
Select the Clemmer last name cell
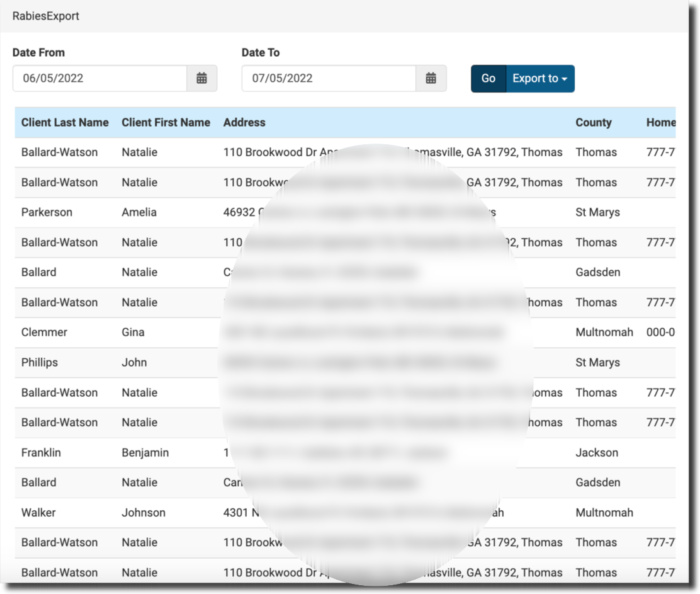44,332
